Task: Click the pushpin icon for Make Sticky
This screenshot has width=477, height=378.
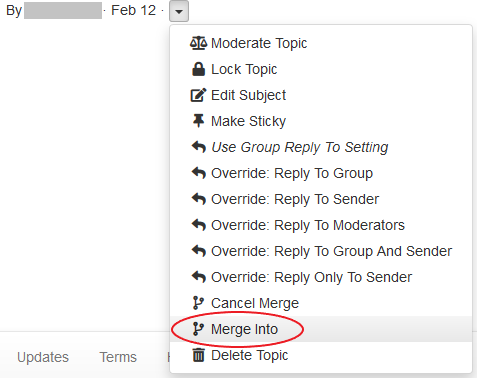Action: (198, 121)
